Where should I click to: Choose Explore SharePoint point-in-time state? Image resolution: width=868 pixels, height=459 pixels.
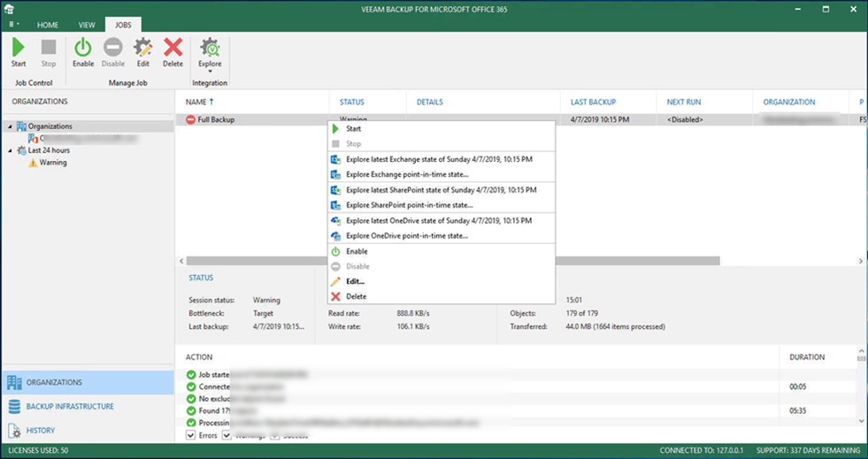442,205
